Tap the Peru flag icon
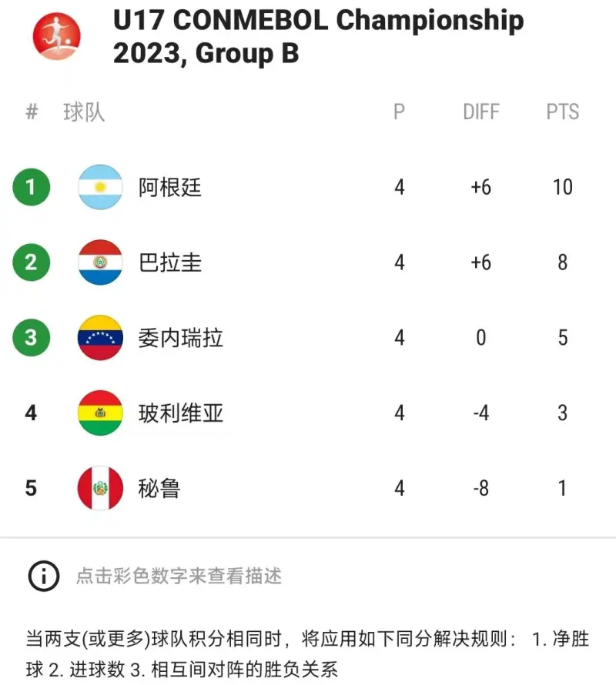The height and width of the screenshot is (685, 616). (x=100, y=488)
